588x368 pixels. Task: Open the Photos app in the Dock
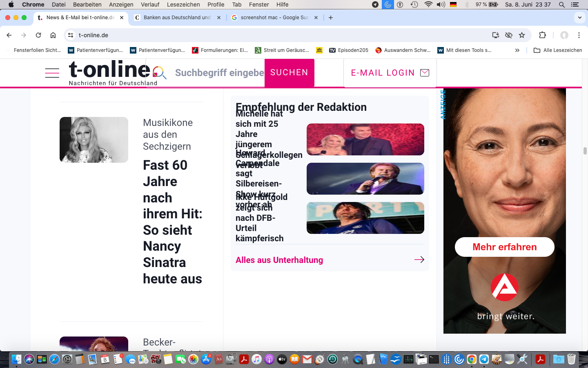193,359
